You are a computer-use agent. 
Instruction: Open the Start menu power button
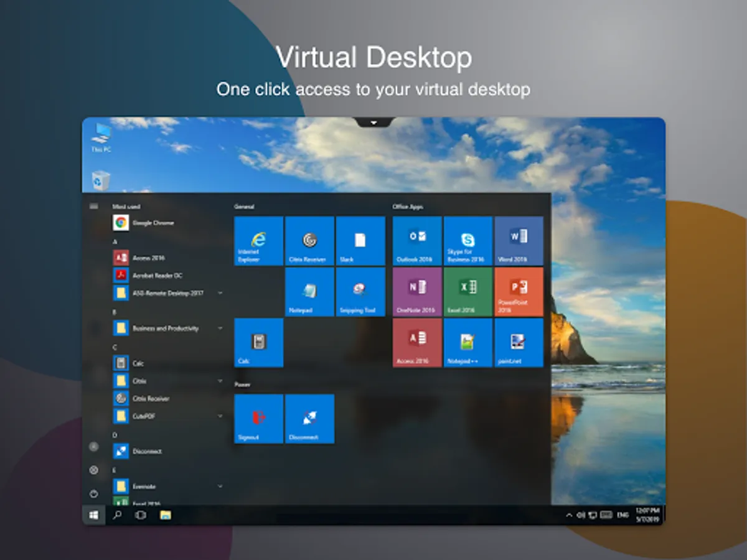pyautogui.click(x=94, y=493)
